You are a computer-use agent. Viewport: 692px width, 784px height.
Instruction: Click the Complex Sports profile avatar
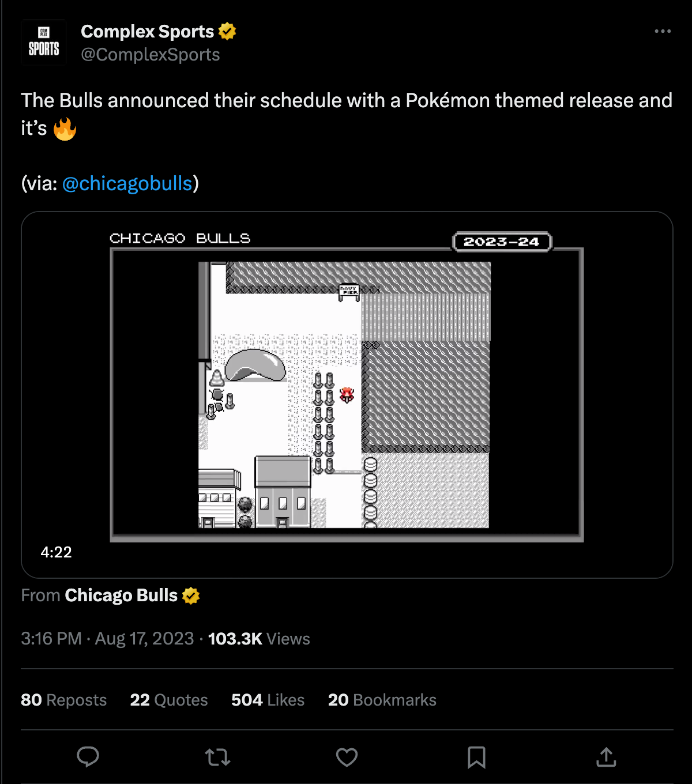[x=44, y=43]
